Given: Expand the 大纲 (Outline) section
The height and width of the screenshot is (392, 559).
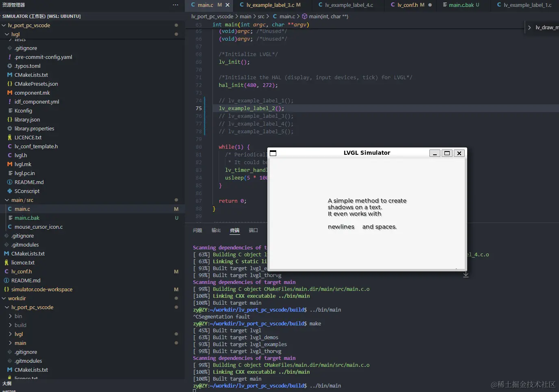Looking at the screenshot, I should point(7,383).
